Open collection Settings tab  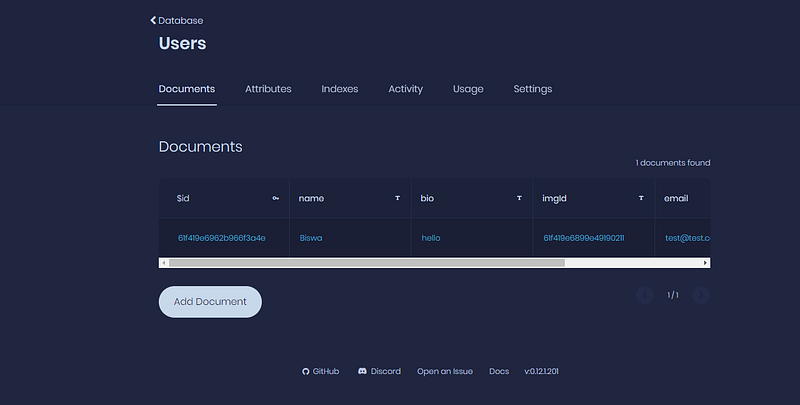533,89
